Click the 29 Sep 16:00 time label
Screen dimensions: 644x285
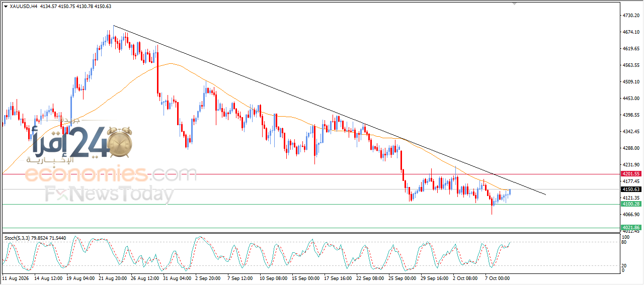pyautogui.click(x=434, y=277)
